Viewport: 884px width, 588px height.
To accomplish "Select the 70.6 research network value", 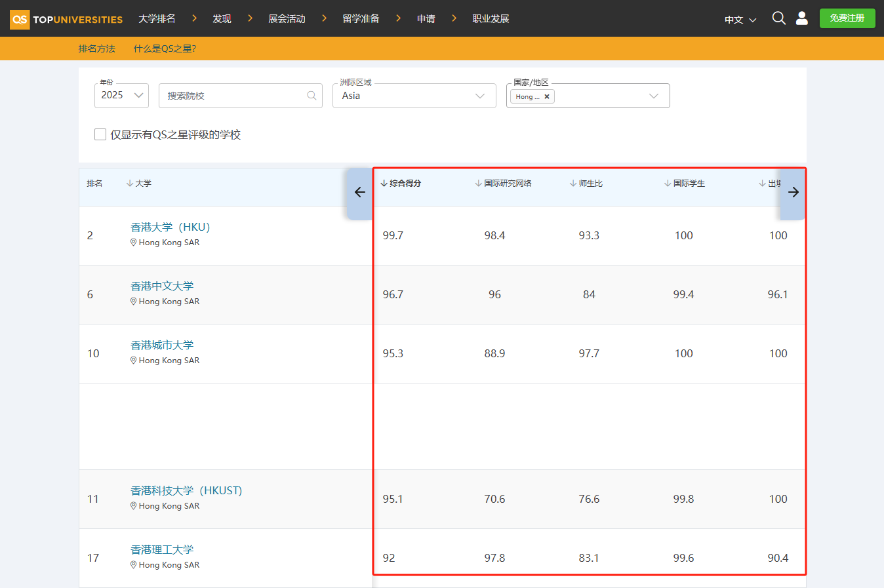I will coord(494,499).
